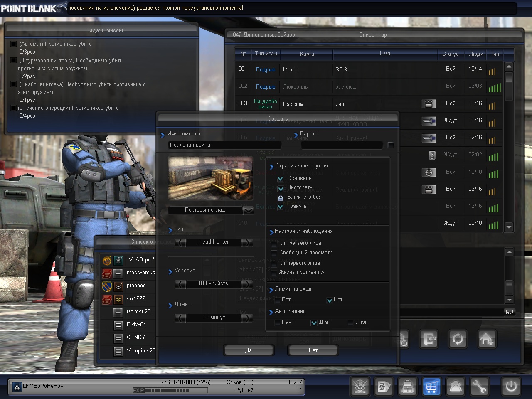The image size is (532, 399).
Task: Confirm room creation with Да button
Action: (248, 350)
